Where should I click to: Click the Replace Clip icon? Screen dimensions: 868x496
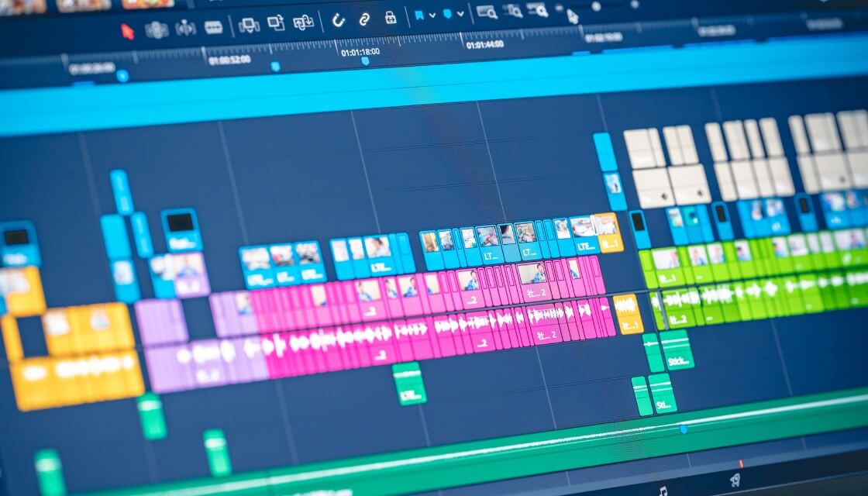[x=304, y=22]
